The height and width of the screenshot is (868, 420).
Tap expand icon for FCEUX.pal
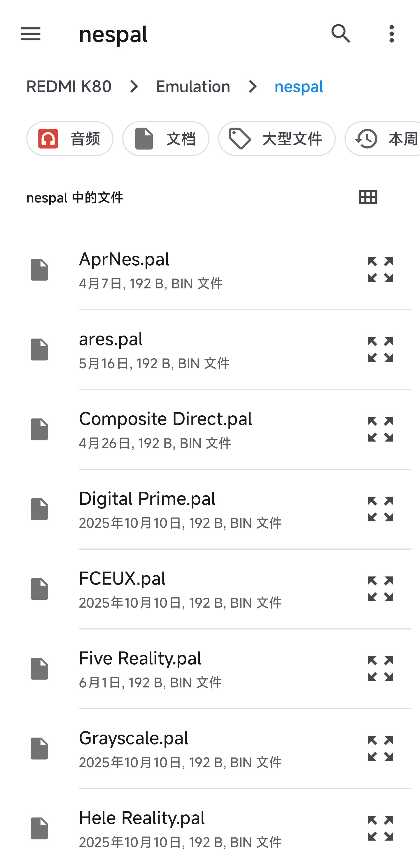(x=380, y=589)
